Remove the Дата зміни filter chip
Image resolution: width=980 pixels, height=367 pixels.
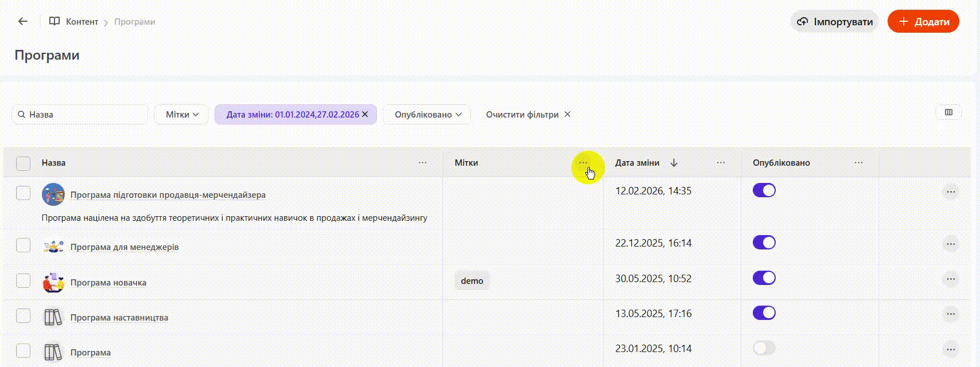tap(365, 115)
